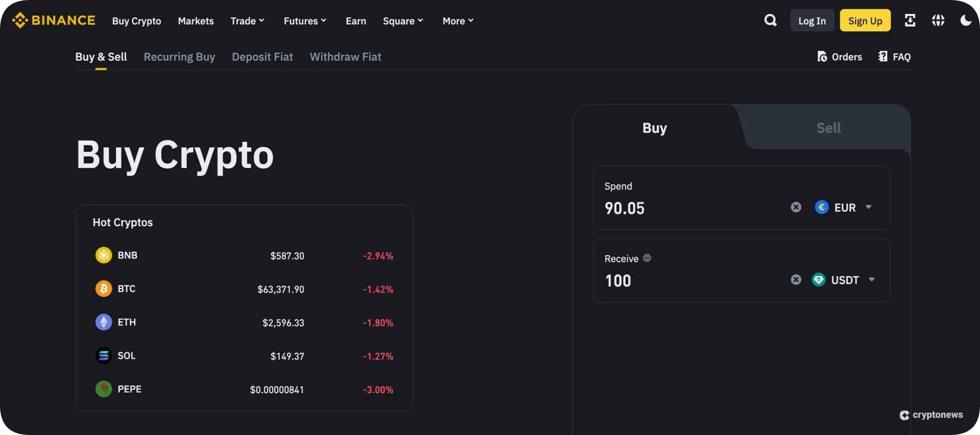Click the Sign Up button

(865, 20)
